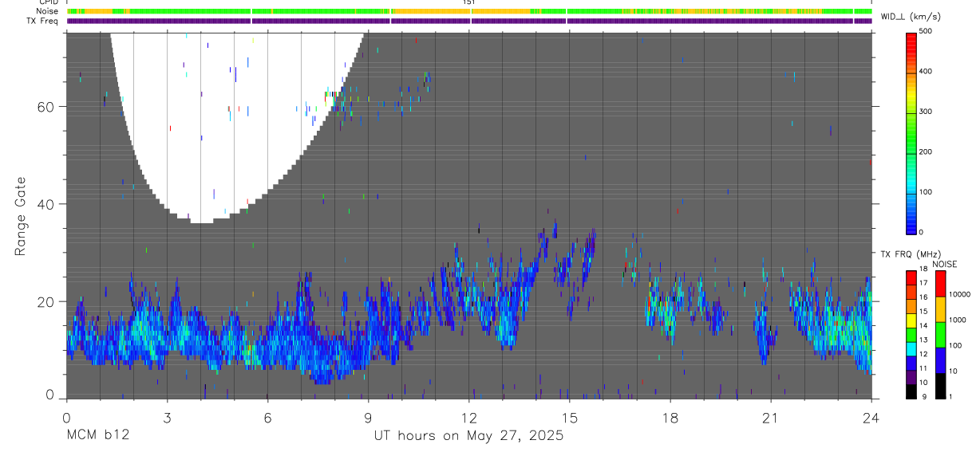The image size is (980, 452).
Task: Click the '17' tick in TX FRQ legend
Action: (923, 283)
